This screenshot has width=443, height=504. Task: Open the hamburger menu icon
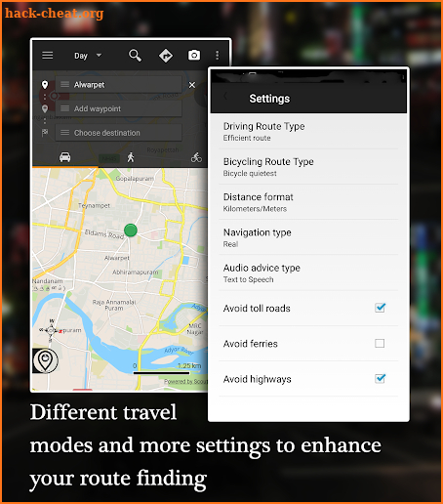[x=48, y=56]
